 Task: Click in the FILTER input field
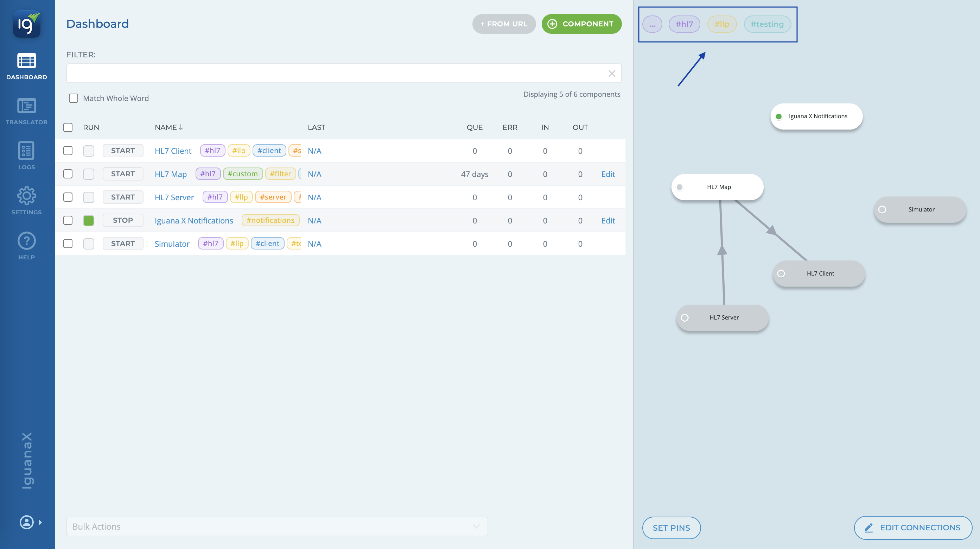[x=344, y=74]
